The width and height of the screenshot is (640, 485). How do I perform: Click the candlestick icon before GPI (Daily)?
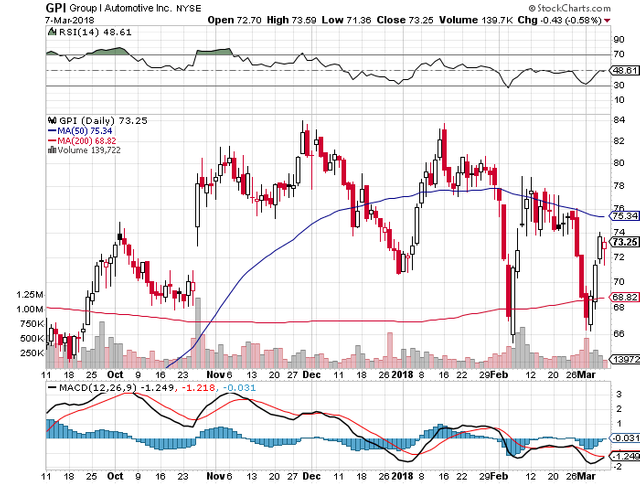(52, 120)
